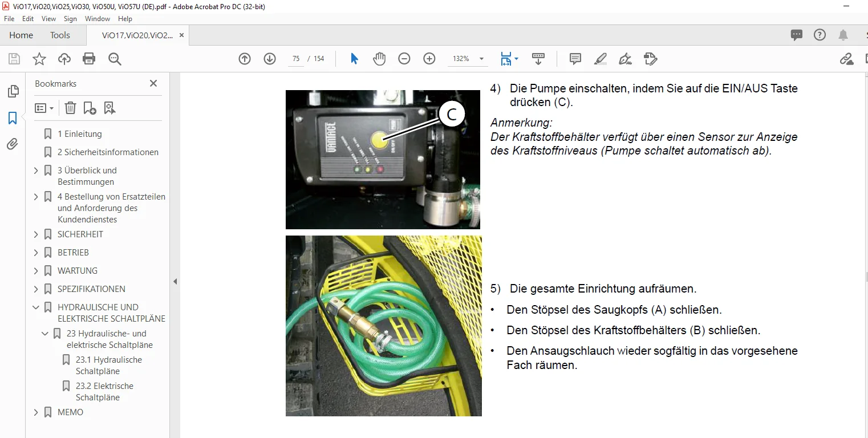Go to the next page arrow
This screenshot has height=438, width=868.
tap(270, 59)
